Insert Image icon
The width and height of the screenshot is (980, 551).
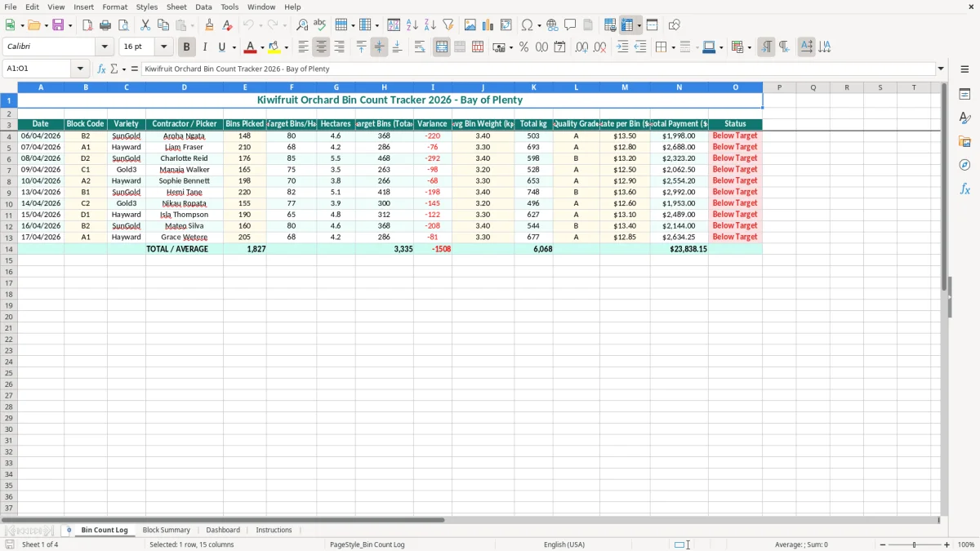pyautogui.click(x=470, y=25)
